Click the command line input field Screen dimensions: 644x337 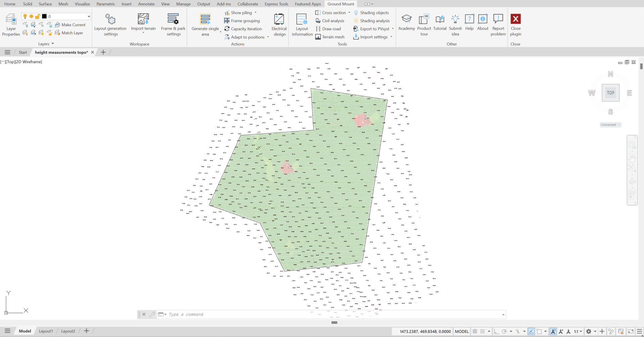coord(332,314)
